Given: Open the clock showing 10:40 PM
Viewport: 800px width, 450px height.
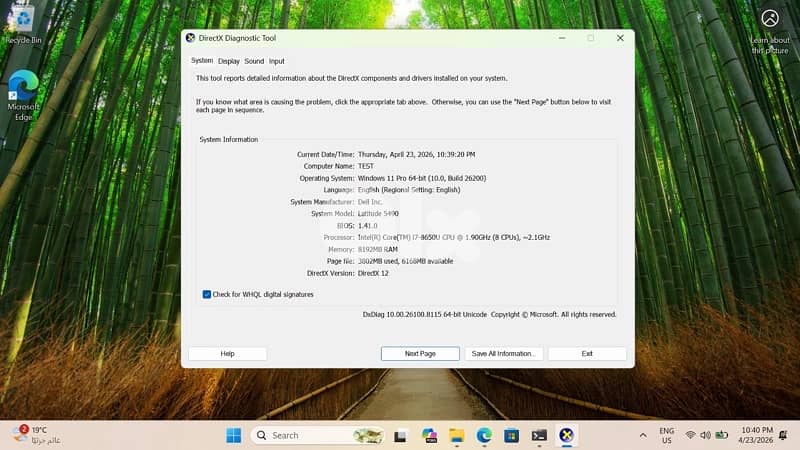Looking at the screenshot, I should 755,435.
